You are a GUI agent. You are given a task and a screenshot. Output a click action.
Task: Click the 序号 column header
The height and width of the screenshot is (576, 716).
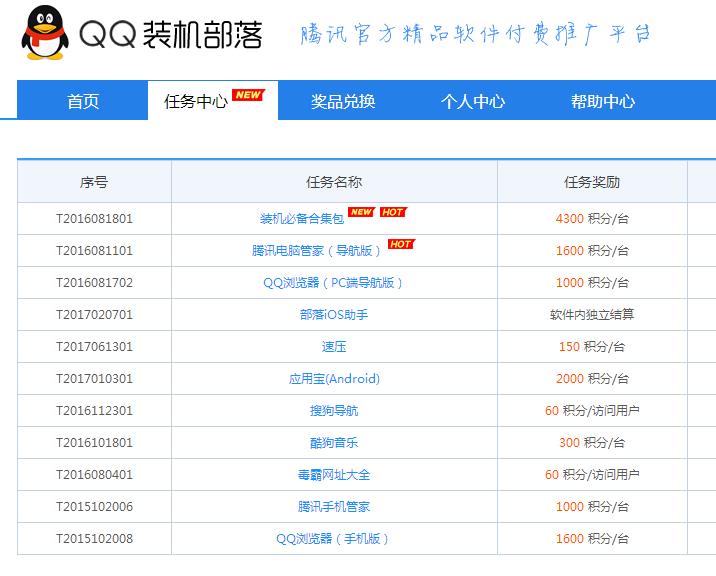pos(94,182)
